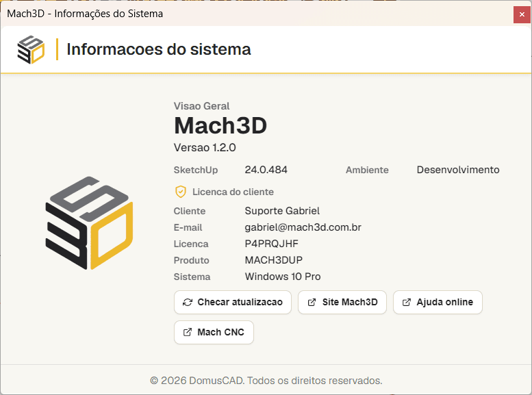Viewport: 532px width, 395px height.
Task: Click the Sistema field label
Action: click(x=192, y=277)
